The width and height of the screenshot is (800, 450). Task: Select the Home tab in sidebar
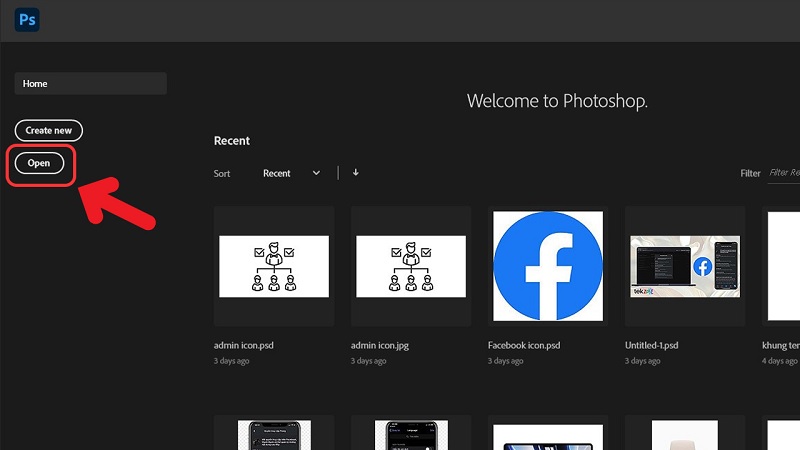(90, 83)
